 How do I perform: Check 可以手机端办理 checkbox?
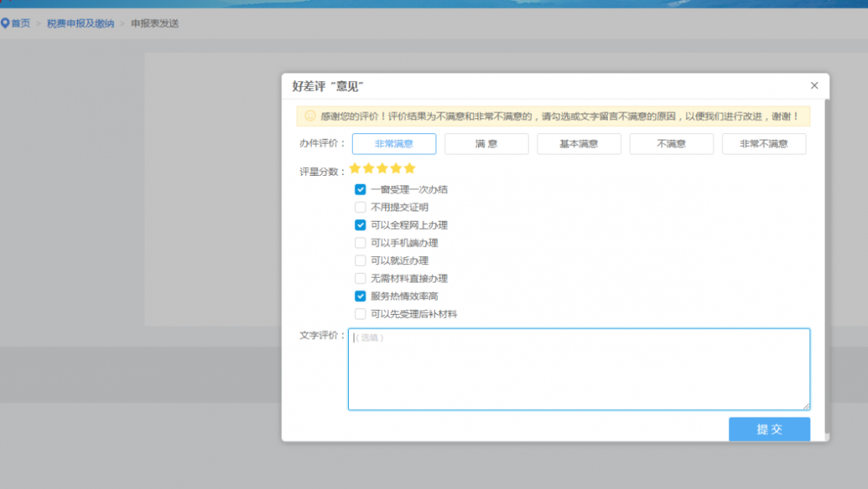tap(360, 242)
